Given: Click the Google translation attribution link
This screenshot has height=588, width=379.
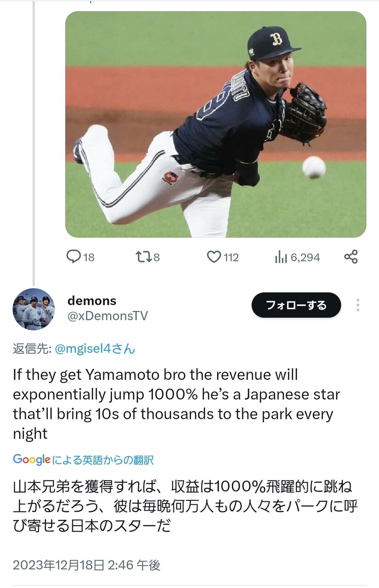Looking at the screenshot, I should (83, 459).
